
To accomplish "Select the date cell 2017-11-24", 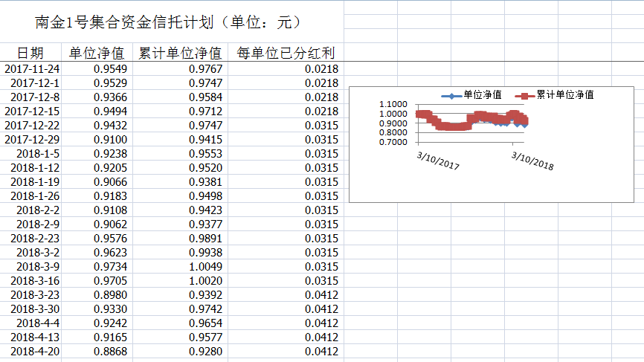I will [x=32, y=69].
